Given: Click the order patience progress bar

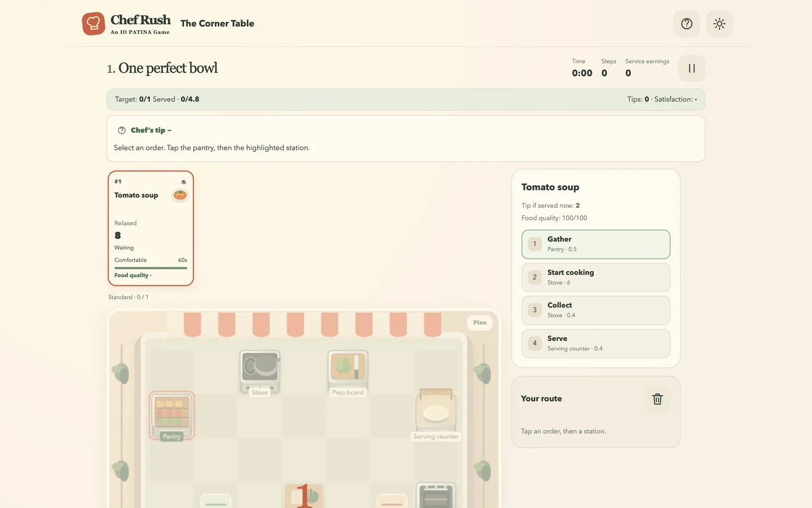Looking at the screenshot, I should coord(151,268).
